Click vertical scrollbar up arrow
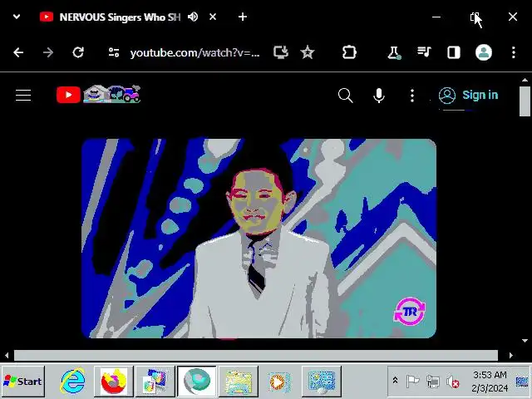Image resolution: width=532 pixels, height=399 pixels. coord(525,80)
